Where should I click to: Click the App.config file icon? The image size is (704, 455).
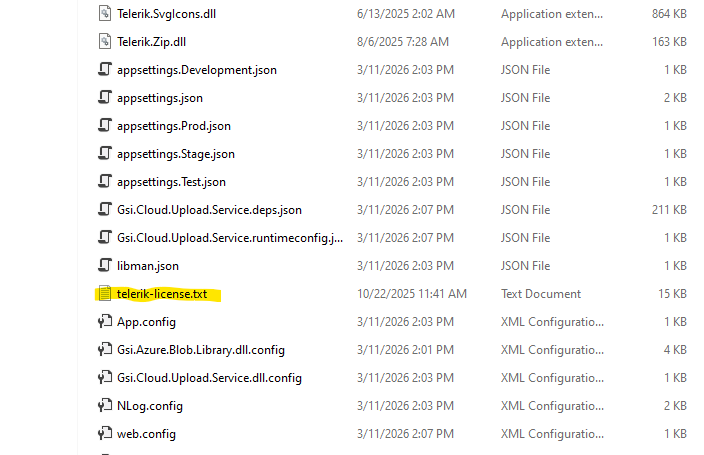[104, 322]
